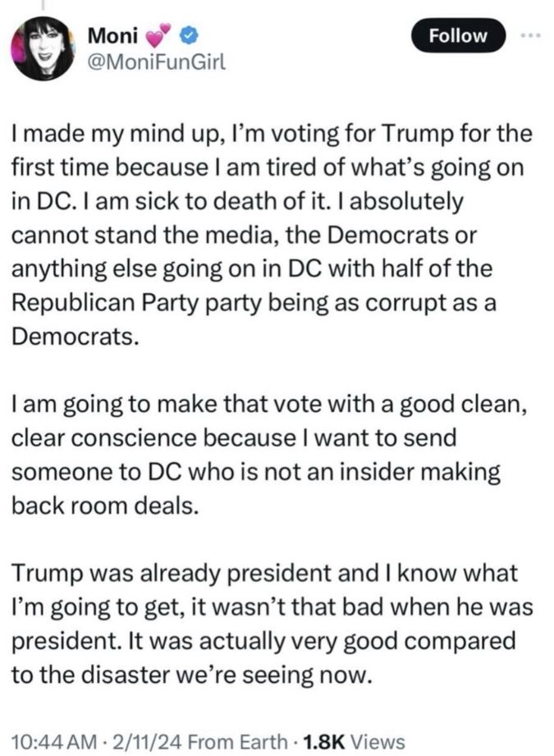The height and width of the screenshot is (756, 554).
Task: Open the @MoniFunGirl handle link
Action: pos(156,63)
